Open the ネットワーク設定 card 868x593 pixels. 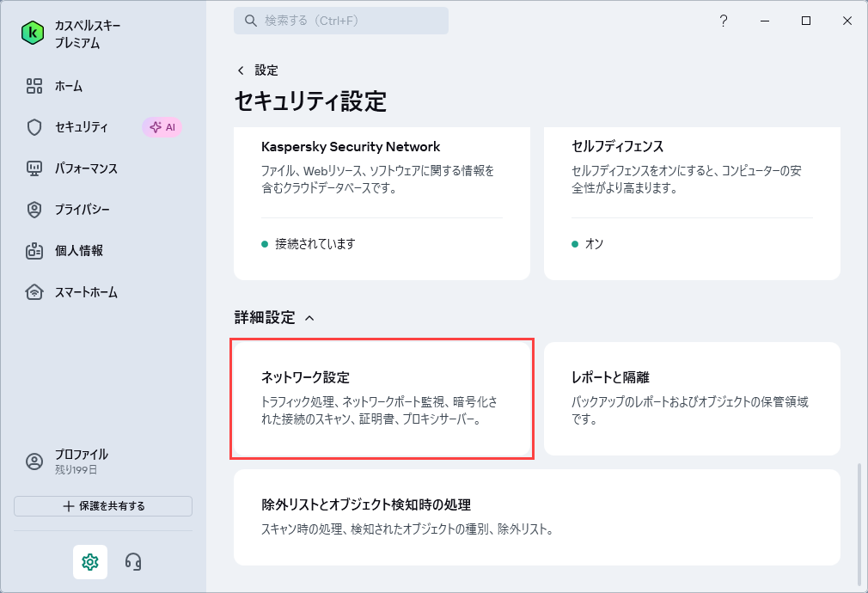coord(382,399)
